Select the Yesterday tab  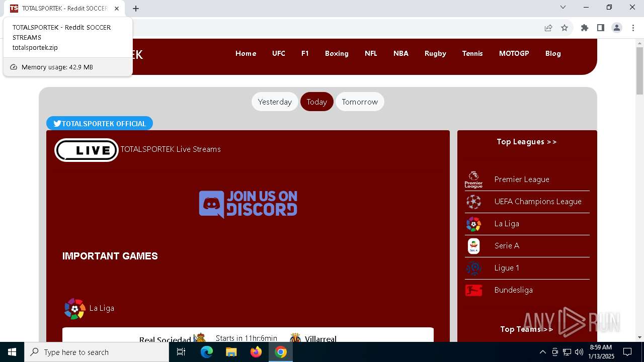(x=275, y=102)
